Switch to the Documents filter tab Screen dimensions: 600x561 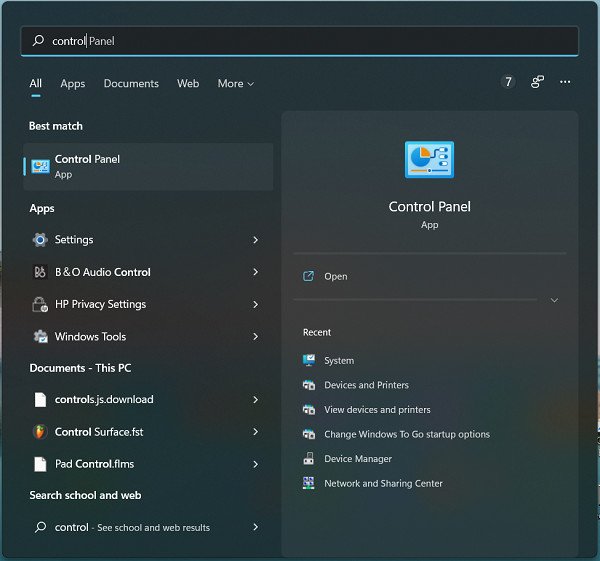(131, 84)
